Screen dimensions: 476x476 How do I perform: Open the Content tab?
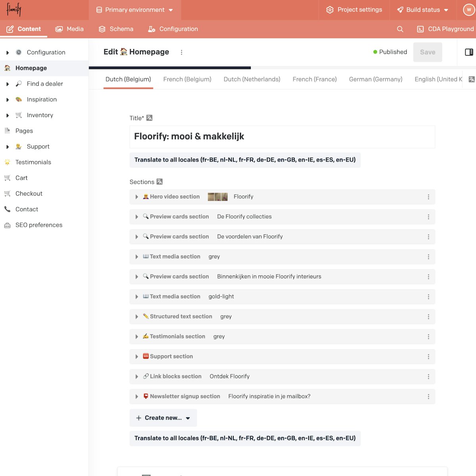pos(24,29)
